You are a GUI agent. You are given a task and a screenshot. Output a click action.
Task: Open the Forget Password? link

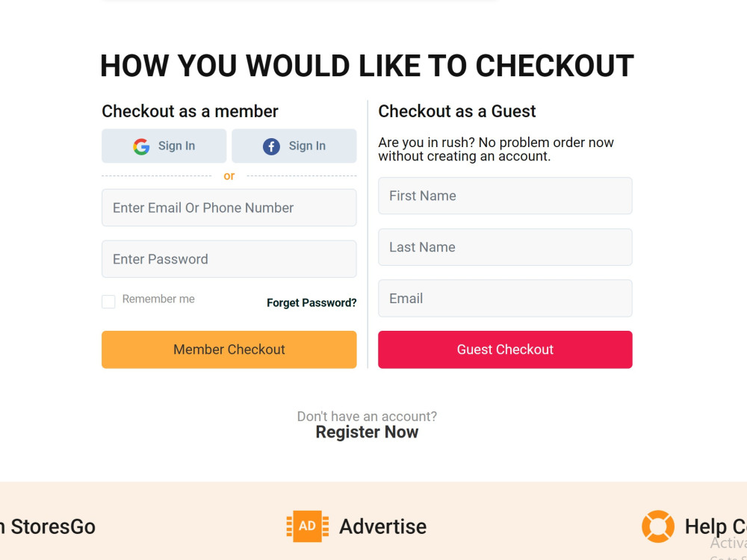pyautogui.click(x=311, y=303)
